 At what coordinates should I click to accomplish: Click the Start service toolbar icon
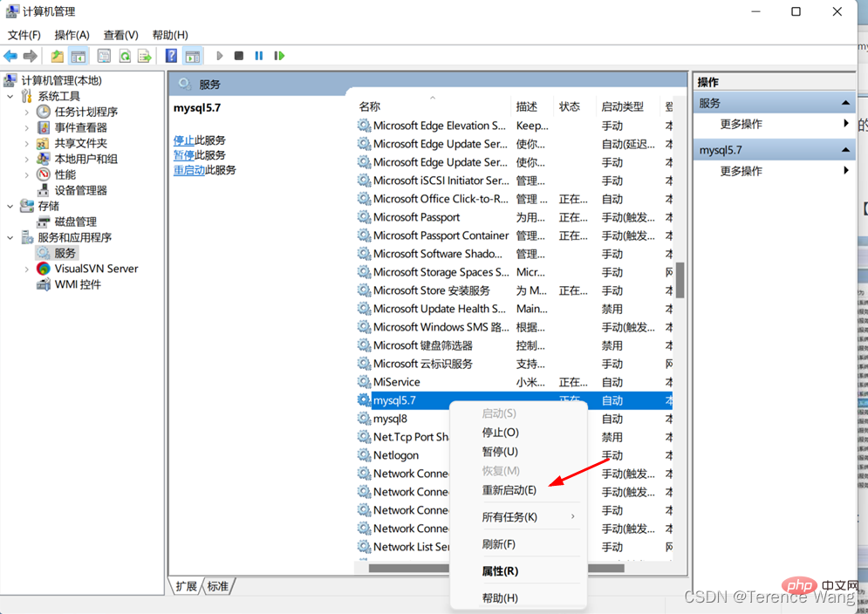pyautogui.click(x=220, y=55)
